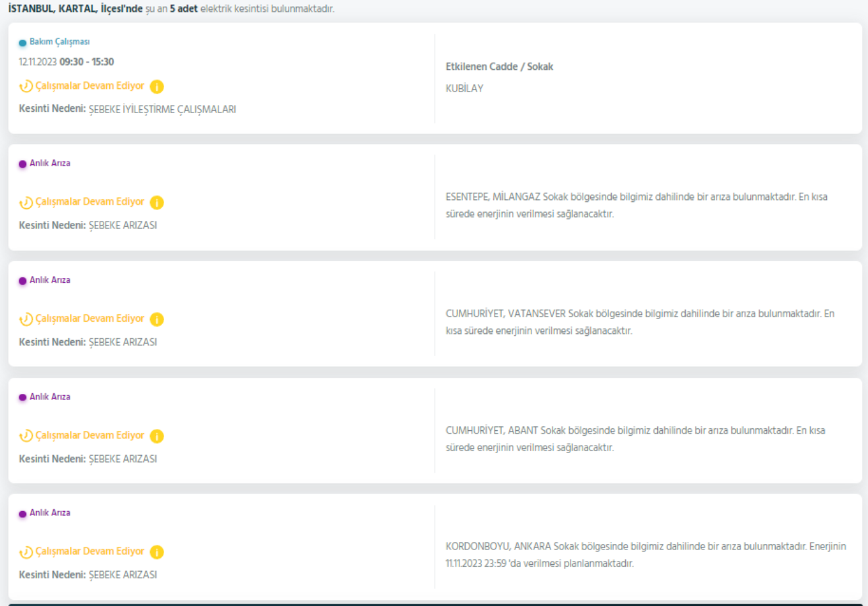
Task: Click the info icon in the ESENTEPE, MİLANGAZ card
Action: [x=157, y=203]
